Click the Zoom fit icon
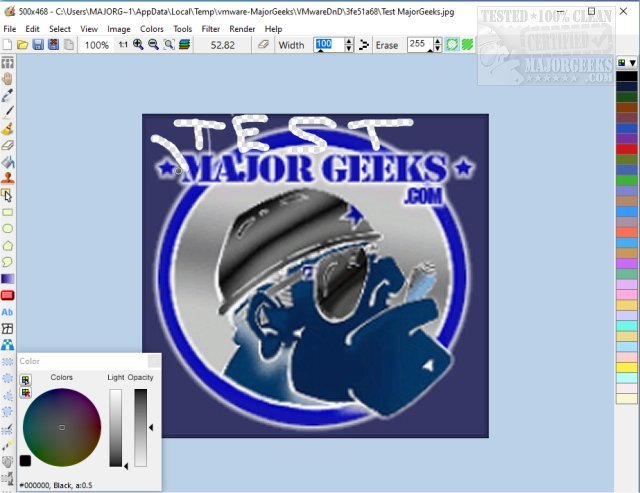Viewport: 640px width, 493px height. pyautogui.click(x=169, y=44)
